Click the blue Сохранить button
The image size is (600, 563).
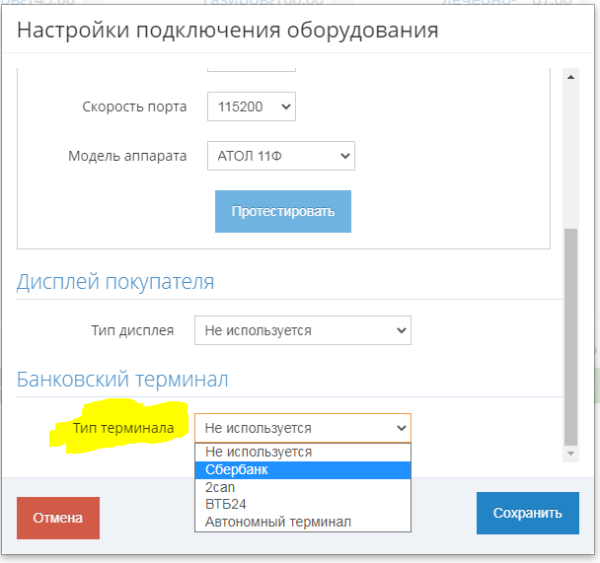click(528, 513)
